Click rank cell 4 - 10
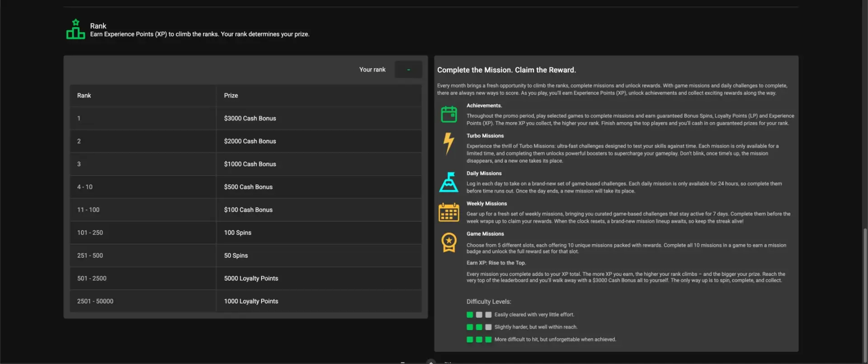Viewport: 868px width, 364px height. [x=143, y=187]
